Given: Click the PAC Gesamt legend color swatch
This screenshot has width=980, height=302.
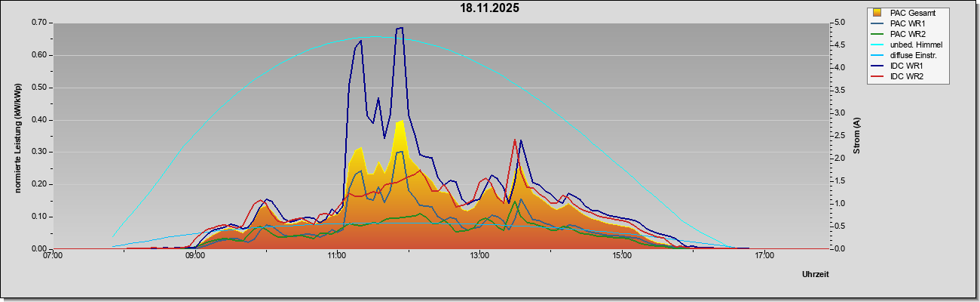Looking at the screenshot, I should point(877,13).
